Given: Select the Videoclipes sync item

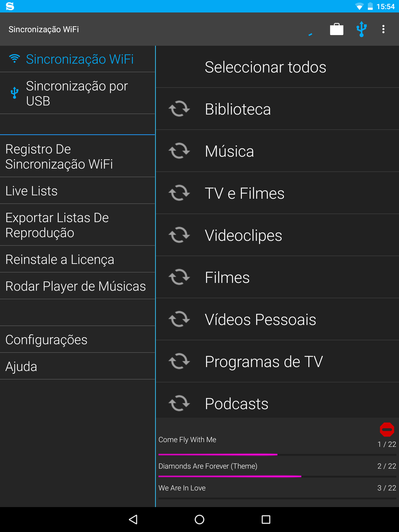Looking at the screenshot, I should point(277,235).
